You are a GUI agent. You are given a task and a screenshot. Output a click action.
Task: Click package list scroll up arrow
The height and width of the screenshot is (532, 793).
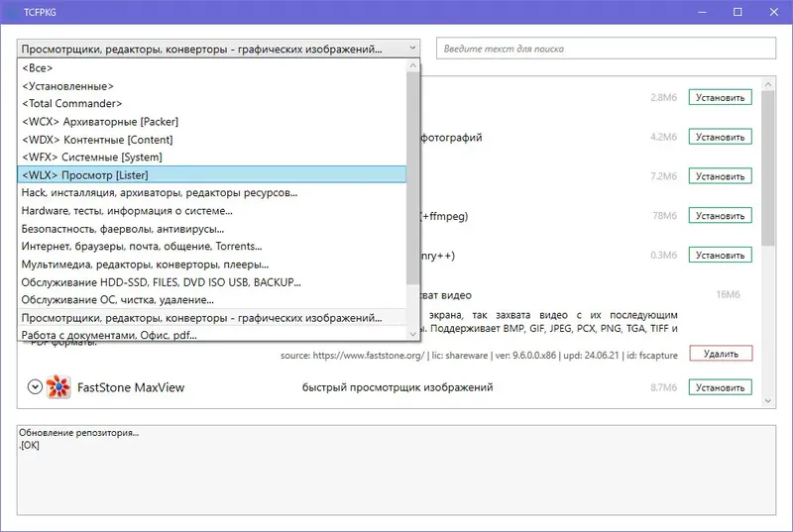[768, 84]
